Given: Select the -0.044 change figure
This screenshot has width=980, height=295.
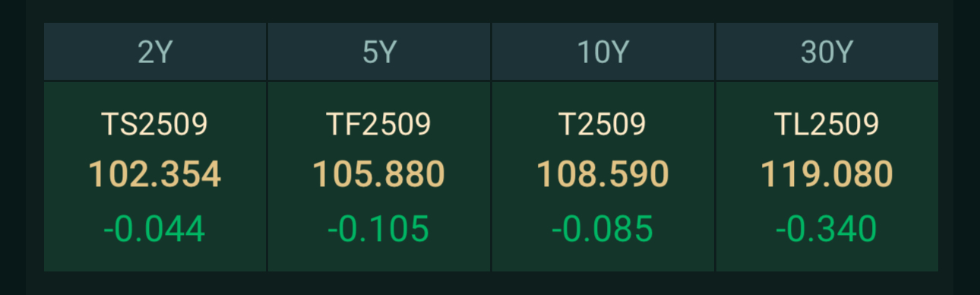Looking at the screenshot, I should pyautogui.click(x=155, y=229).
